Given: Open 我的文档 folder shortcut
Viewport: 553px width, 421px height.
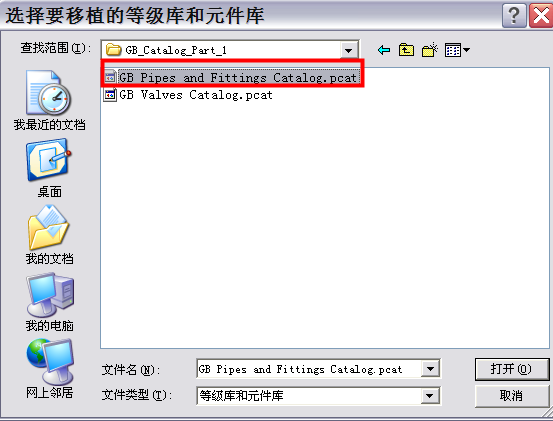Looking at the screenshot, I should (49, 235).
